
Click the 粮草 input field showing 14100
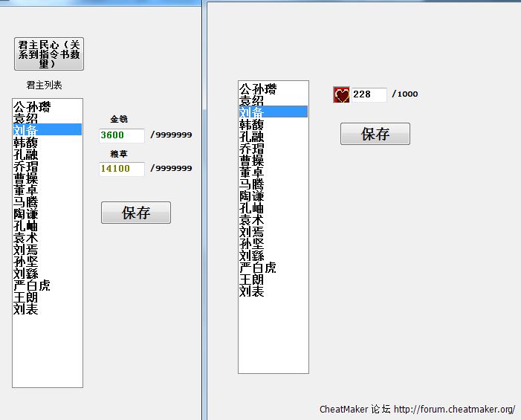pos(122,169)
